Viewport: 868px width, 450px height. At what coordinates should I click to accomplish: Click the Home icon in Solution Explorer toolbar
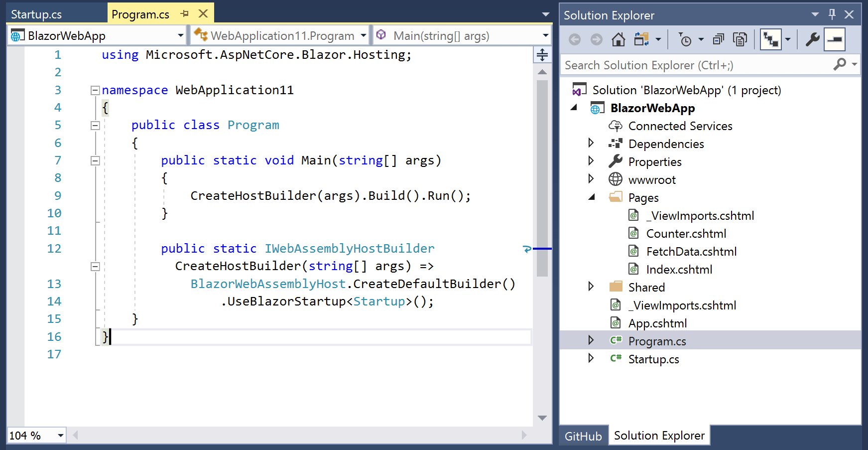[618, 39]
